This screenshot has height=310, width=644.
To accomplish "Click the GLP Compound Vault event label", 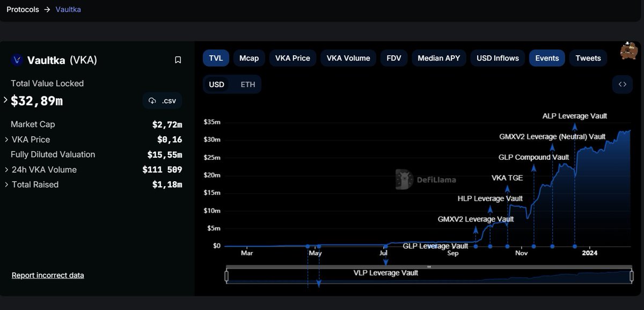I will click(x=533, y=157).
